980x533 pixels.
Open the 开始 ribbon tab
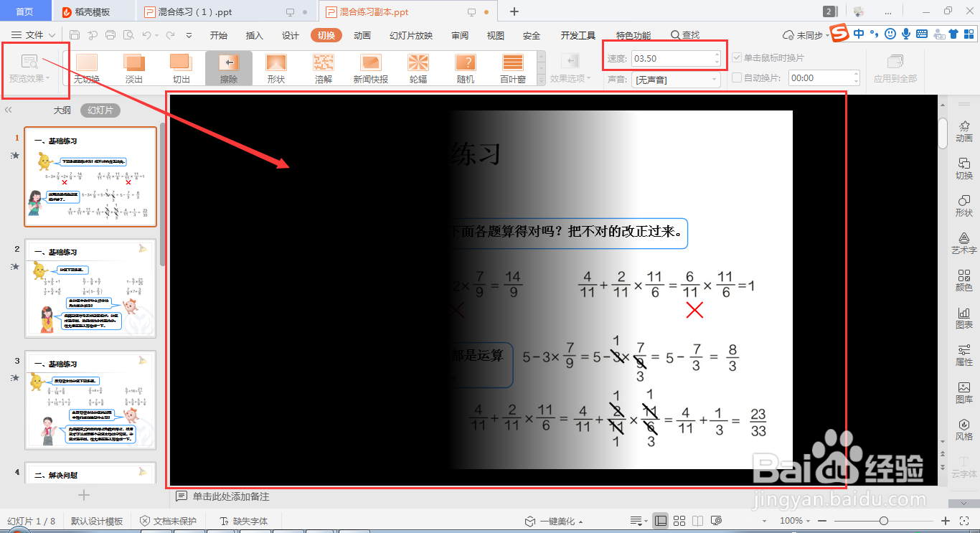219,35
